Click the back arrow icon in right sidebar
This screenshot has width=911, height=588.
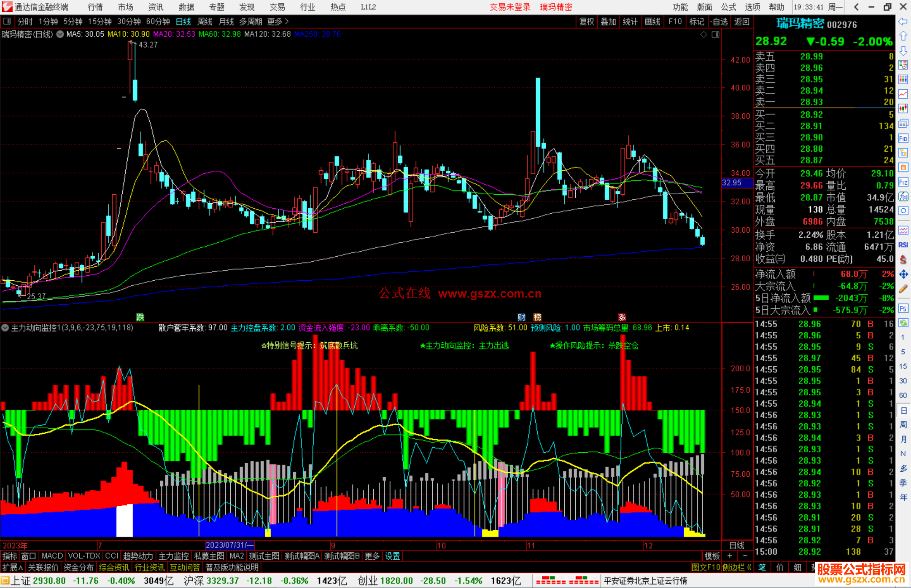903,21
